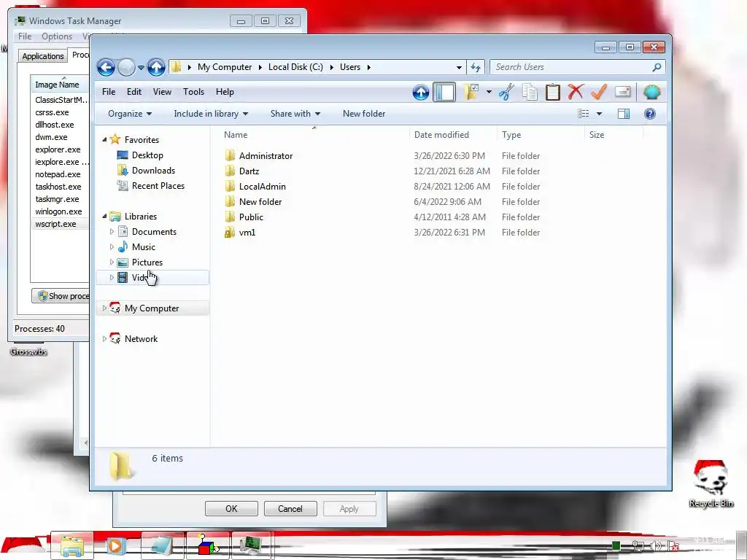Open the View menu in Explorer
The height and width of the screenshot is (560, 747).
[162, 92]
